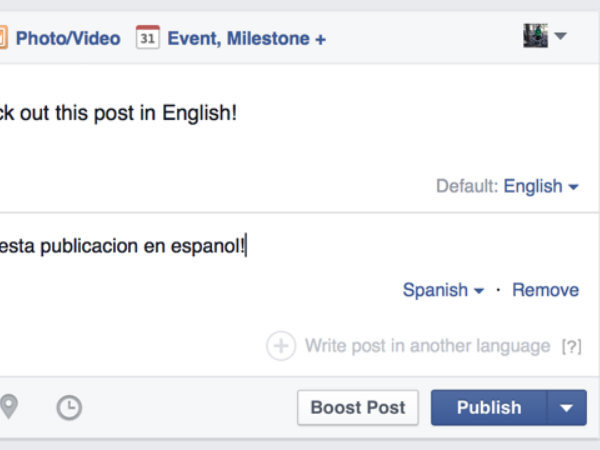Switch to the Photo/Video tab

pos(67,39)
